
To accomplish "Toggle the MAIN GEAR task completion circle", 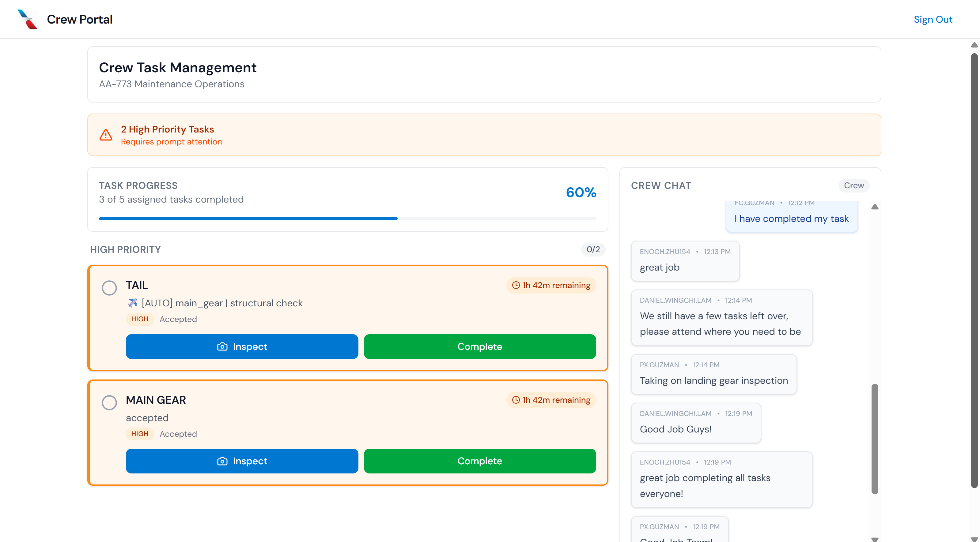I will pyautogui.click(x=109, y=402).
